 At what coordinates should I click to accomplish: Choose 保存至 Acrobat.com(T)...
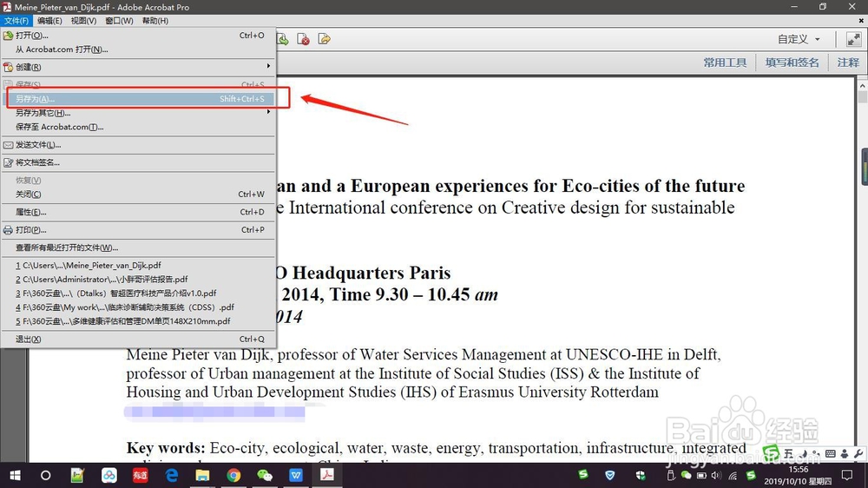(x=138, y=127)
